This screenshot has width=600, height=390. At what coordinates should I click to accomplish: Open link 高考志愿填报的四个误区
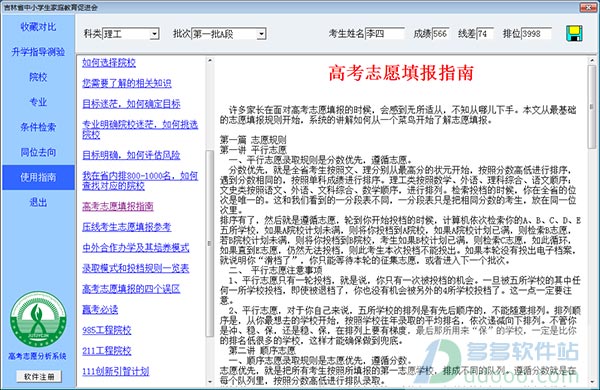131,289
